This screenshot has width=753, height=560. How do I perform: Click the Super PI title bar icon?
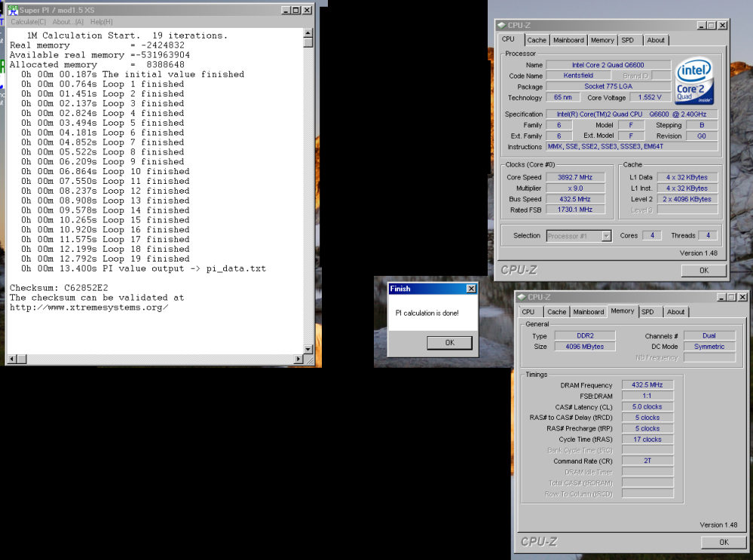coord(13,10)
